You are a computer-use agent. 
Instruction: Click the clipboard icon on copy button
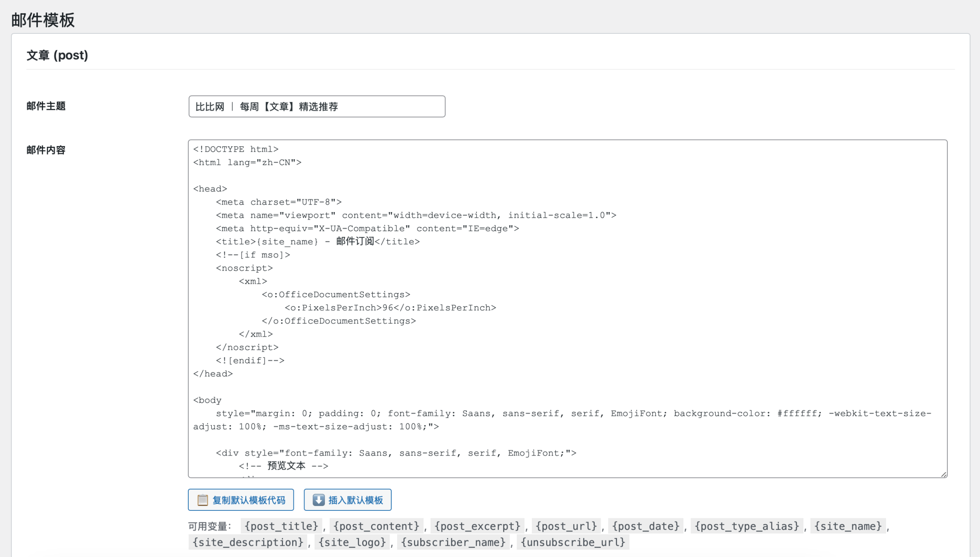(x=203, y=500)
